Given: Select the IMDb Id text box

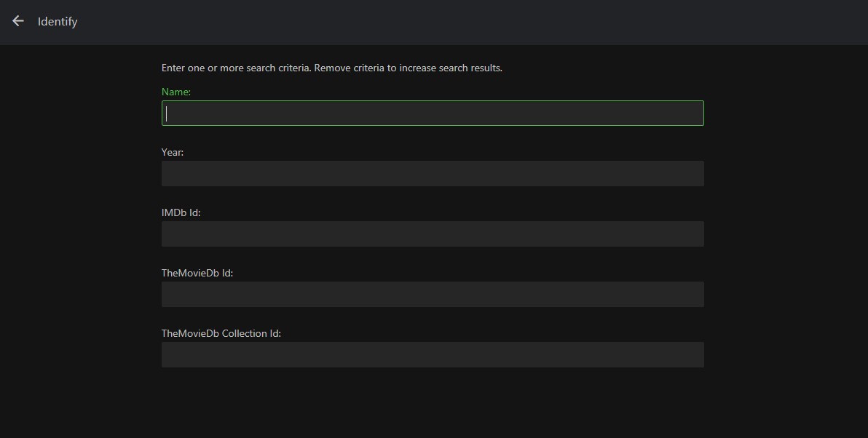Looking at the screenshot, I should pos(433,234).
